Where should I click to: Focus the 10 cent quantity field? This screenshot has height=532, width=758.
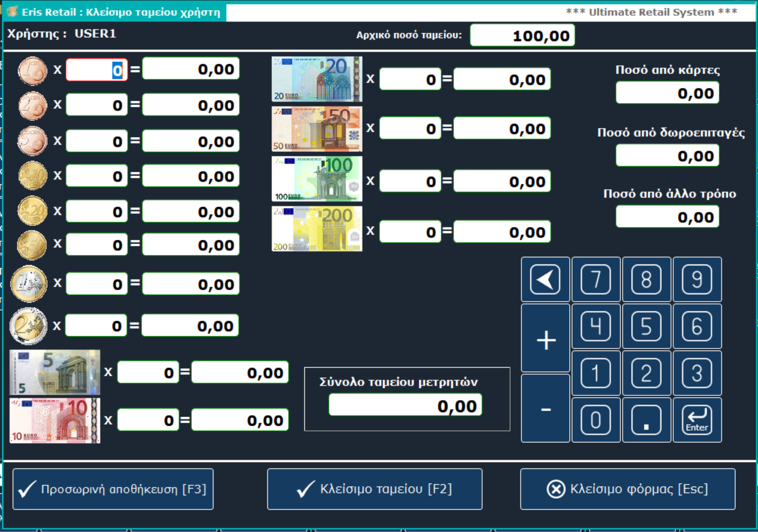click(97, 176)
